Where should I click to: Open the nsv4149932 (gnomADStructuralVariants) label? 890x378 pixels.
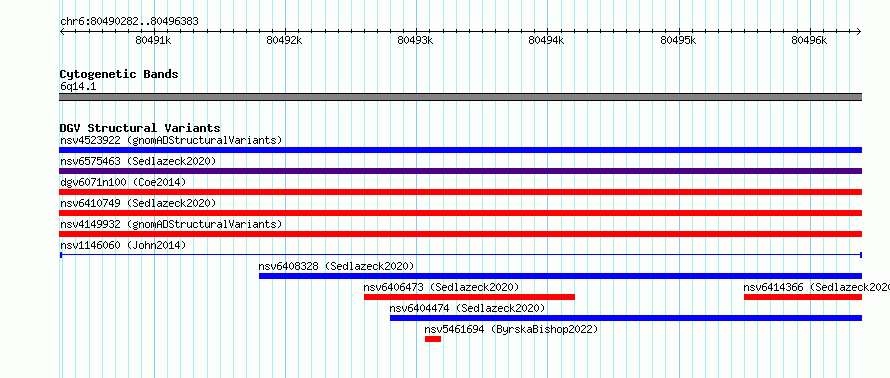pyautogui.click(x=171, y=224)
